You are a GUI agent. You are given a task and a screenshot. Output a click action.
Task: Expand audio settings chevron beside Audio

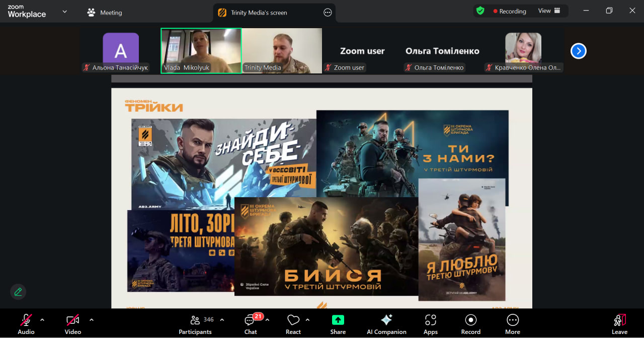pyautogui.click(x=42, y=319)
